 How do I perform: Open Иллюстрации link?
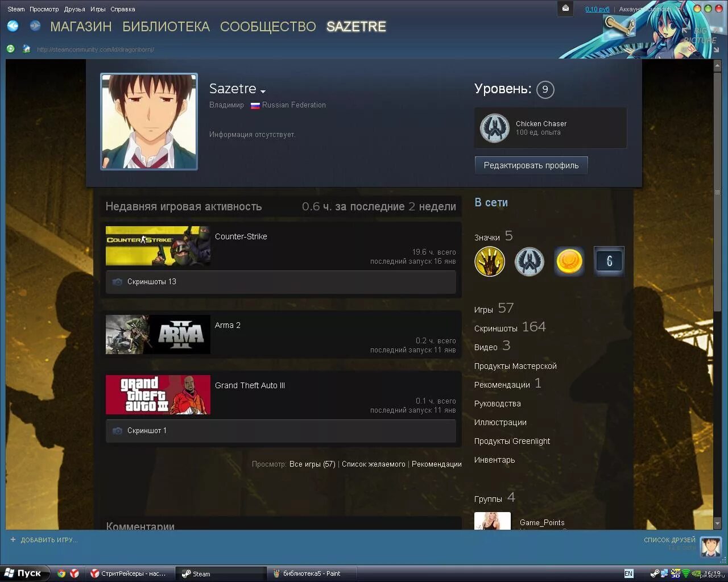pyautogui.click(x=500, y=422)
